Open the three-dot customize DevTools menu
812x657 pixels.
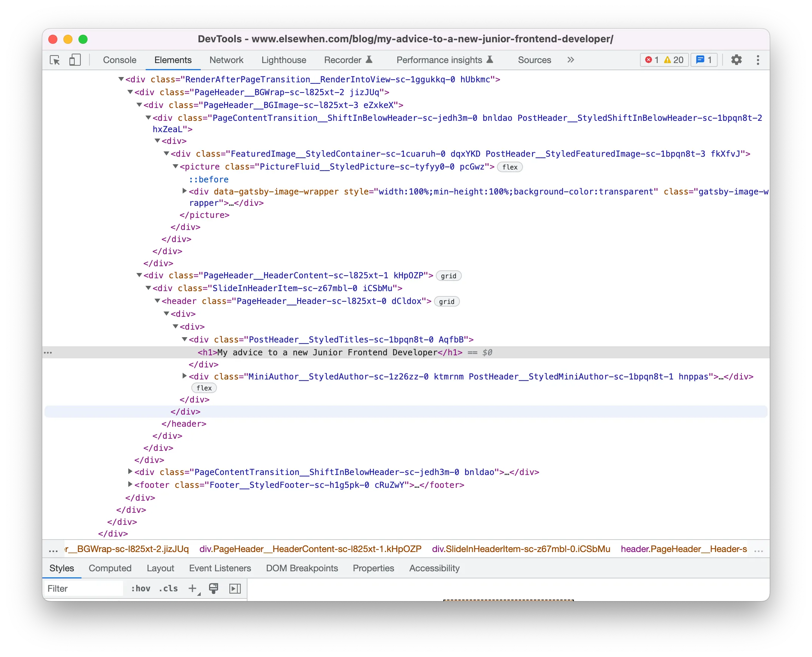coord(758,60)
